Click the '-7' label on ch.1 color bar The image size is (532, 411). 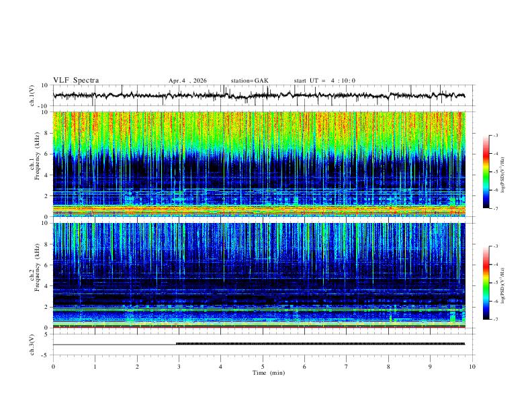click(495, 208)
